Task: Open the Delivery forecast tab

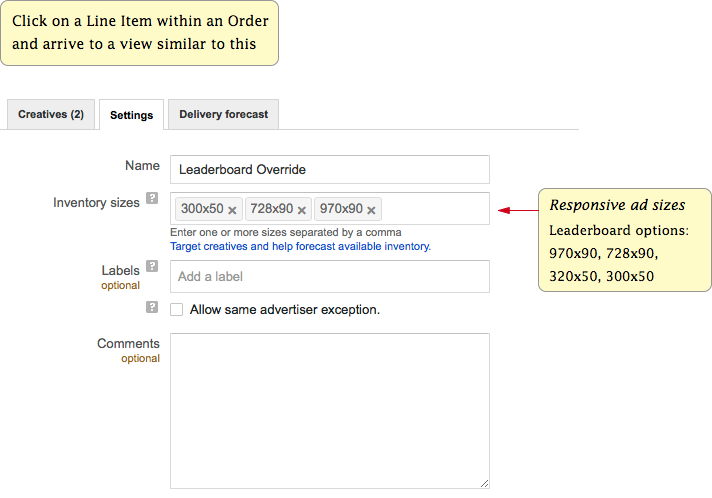Action: 223,114
